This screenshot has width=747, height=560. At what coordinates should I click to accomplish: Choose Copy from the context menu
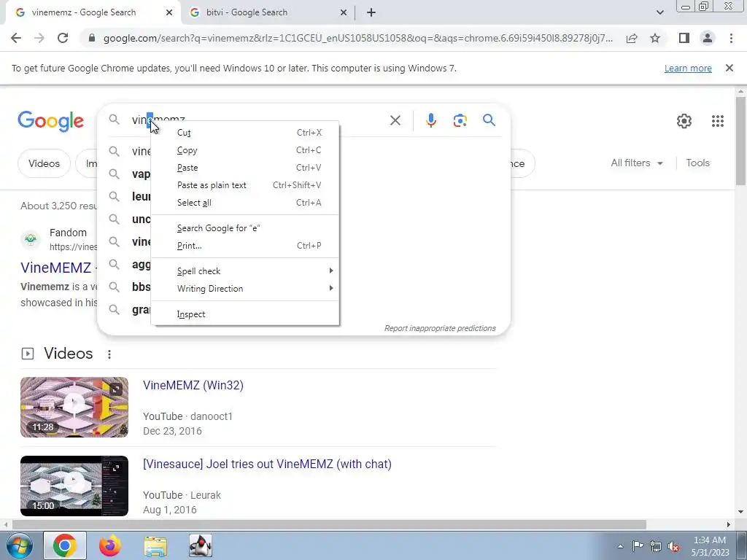245,150
